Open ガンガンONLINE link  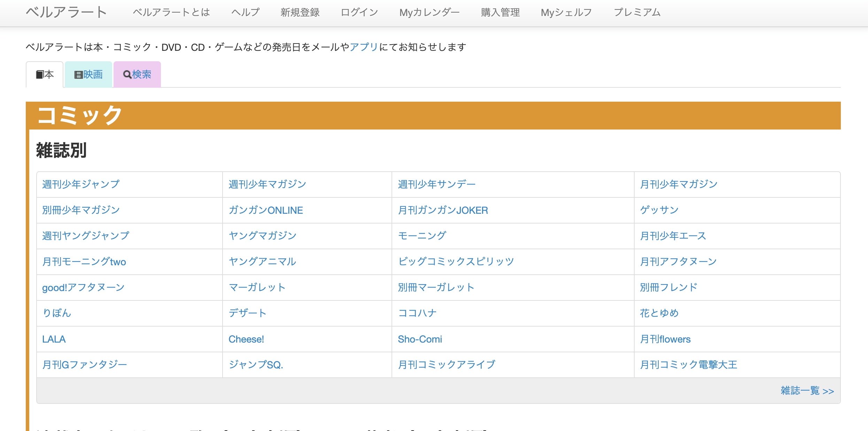[x=266, y=210]
